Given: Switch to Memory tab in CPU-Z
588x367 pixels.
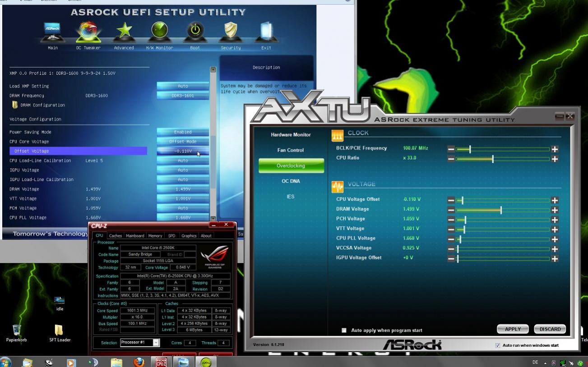Looking at the screenshot, I should tap(155, 236).
